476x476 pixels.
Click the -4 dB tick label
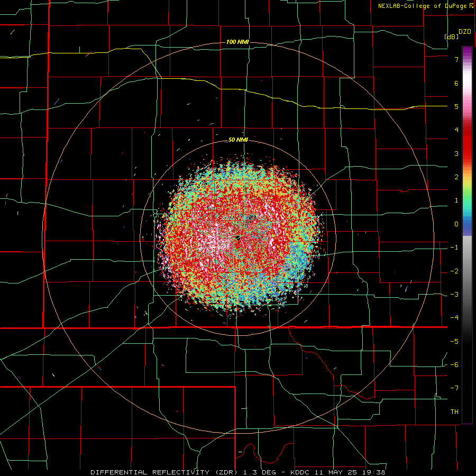pos(454,318)
